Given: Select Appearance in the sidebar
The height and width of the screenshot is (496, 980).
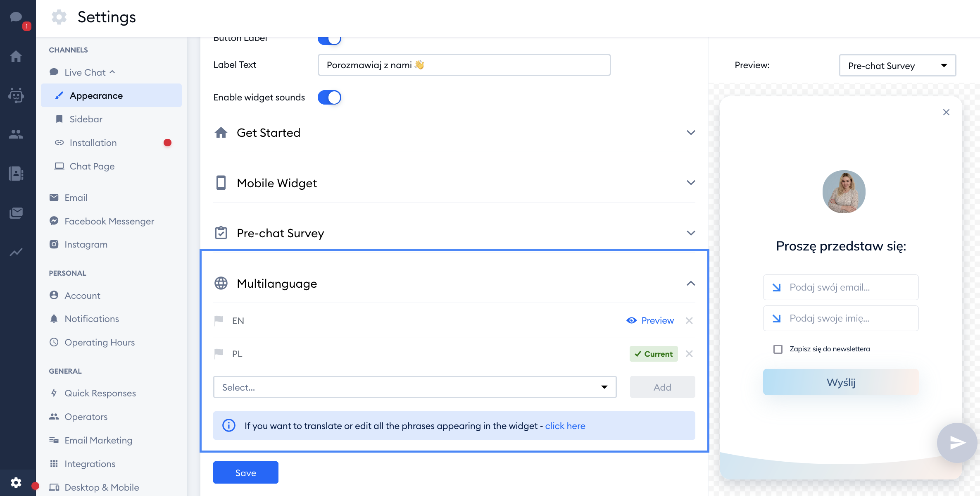Looking at the screenshot, I should 111,95.
